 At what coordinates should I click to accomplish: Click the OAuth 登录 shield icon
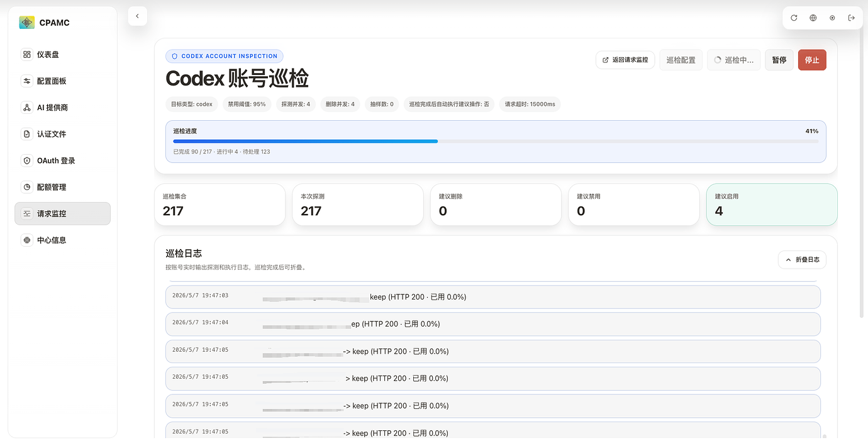click(x=26, y=160)
